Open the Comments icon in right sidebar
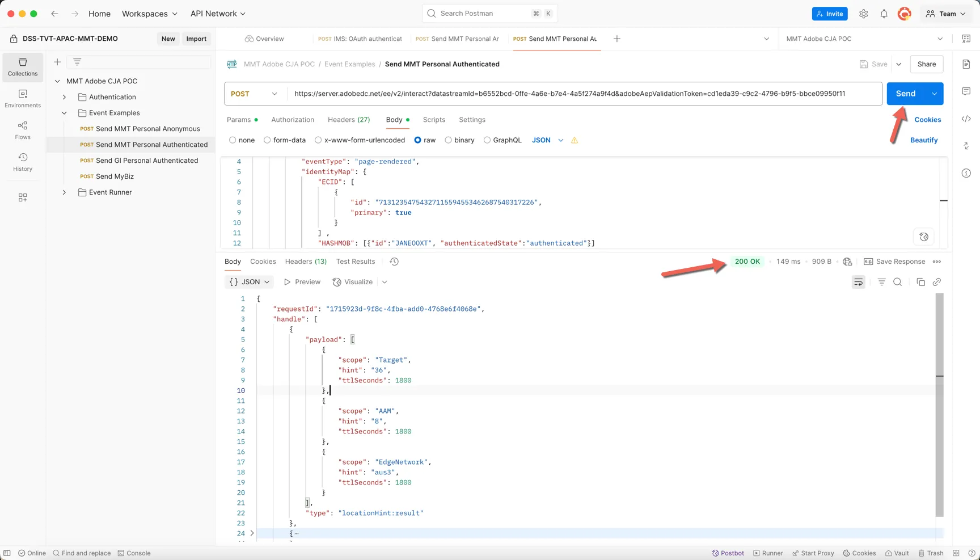980x560 pixels. [966, 91]
